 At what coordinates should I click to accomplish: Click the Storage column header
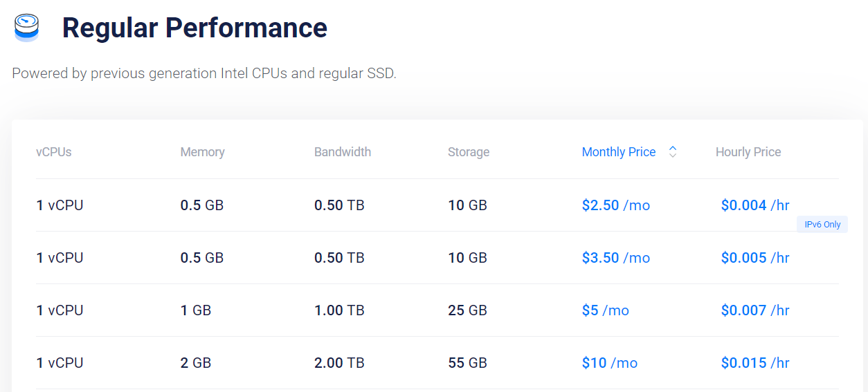pos(469,152)
